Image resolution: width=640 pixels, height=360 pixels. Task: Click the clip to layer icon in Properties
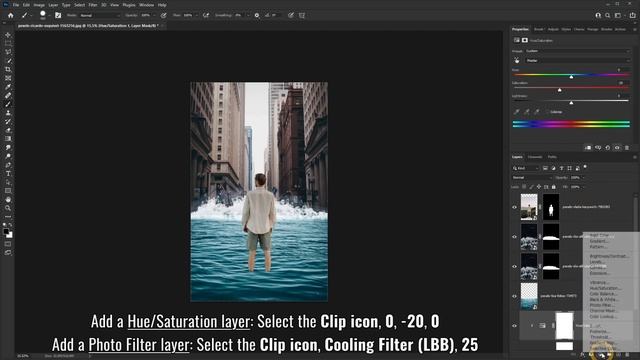tap(588, 148)
